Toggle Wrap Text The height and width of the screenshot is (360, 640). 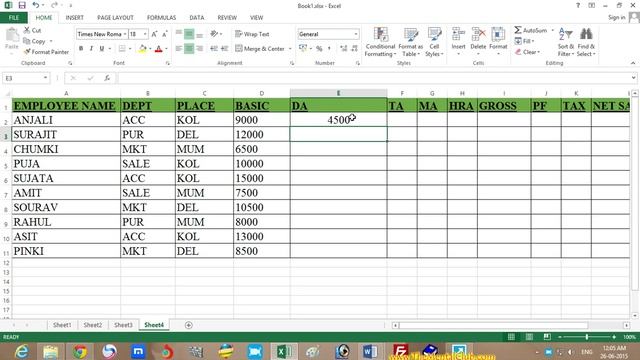pos(252,34)
